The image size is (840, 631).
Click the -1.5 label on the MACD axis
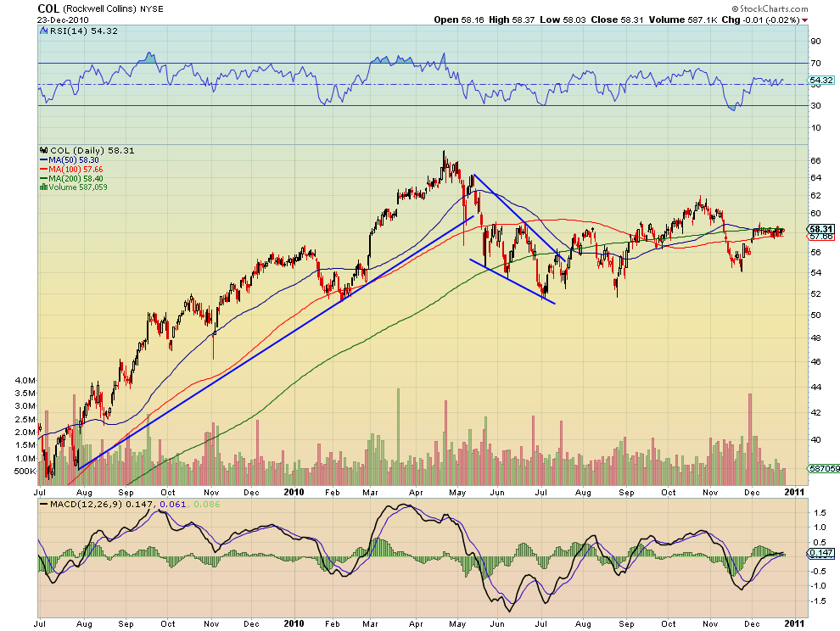pyautogui.click(x=819, y=601)
